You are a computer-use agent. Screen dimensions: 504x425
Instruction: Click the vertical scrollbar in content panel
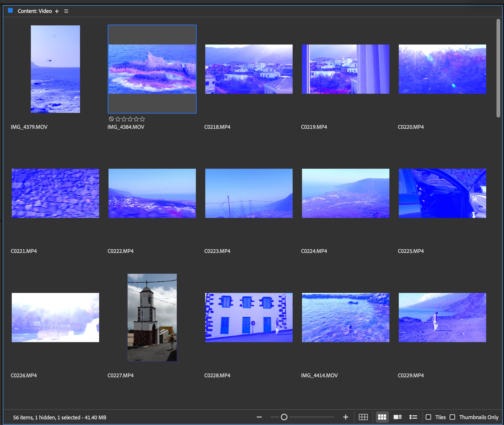(498, 68)
